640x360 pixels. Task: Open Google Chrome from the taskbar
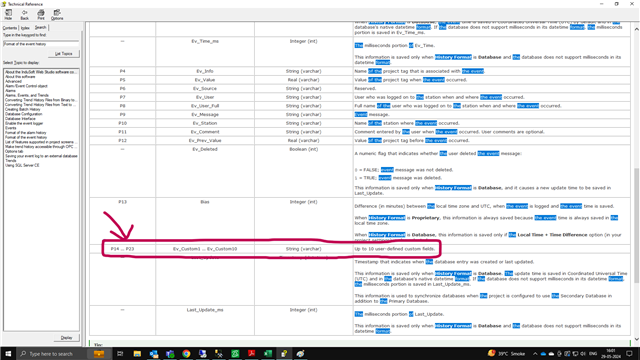click(x=186, y=353)
